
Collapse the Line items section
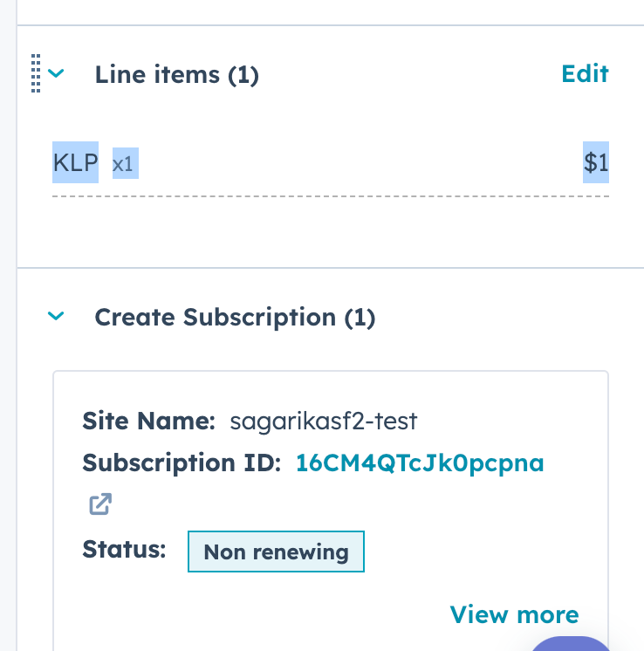tap(57, 74)
